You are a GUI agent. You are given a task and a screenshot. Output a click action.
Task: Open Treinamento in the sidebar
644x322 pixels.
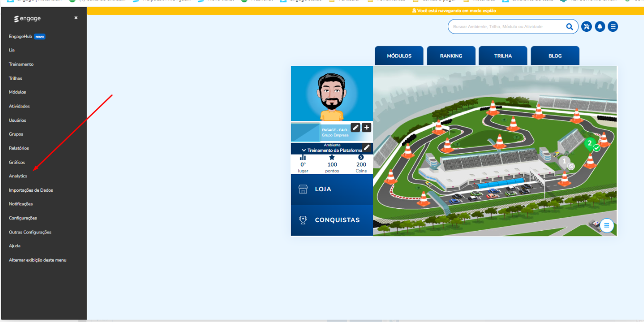pyautogui.click(x=21, y=64)
